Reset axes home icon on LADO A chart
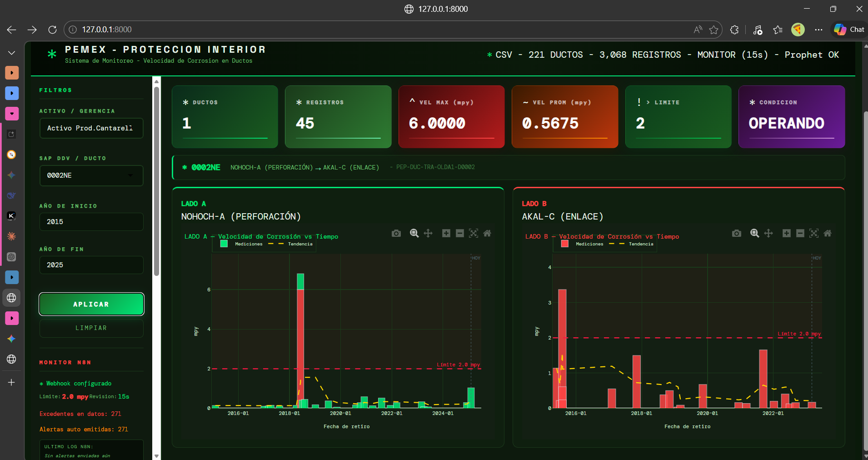868x460 pixels. (487, 233)
